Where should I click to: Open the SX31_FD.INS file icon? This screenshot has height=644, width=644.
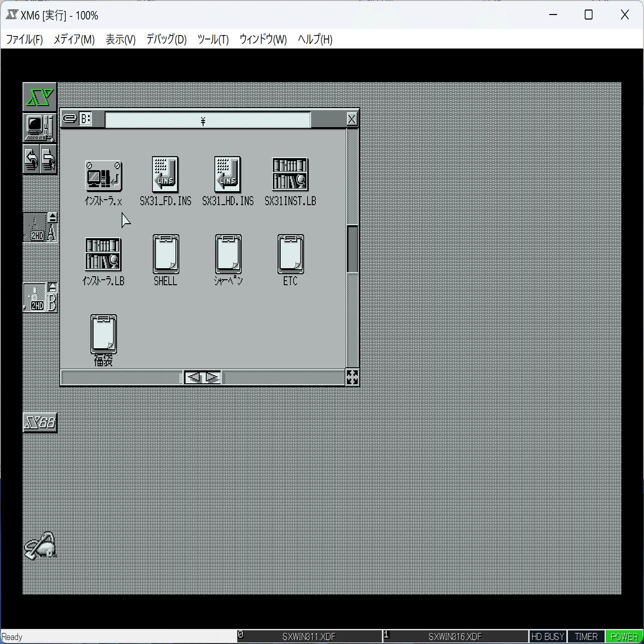coord(165,175)
